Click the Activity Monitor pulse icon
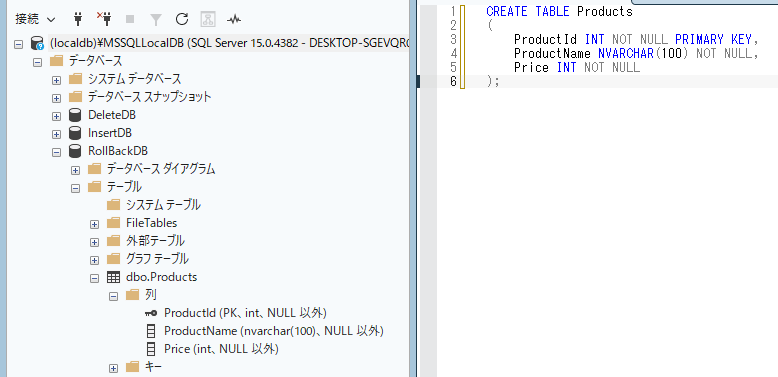The width and height of the screenshot is (778, 377). pos(234,19)
